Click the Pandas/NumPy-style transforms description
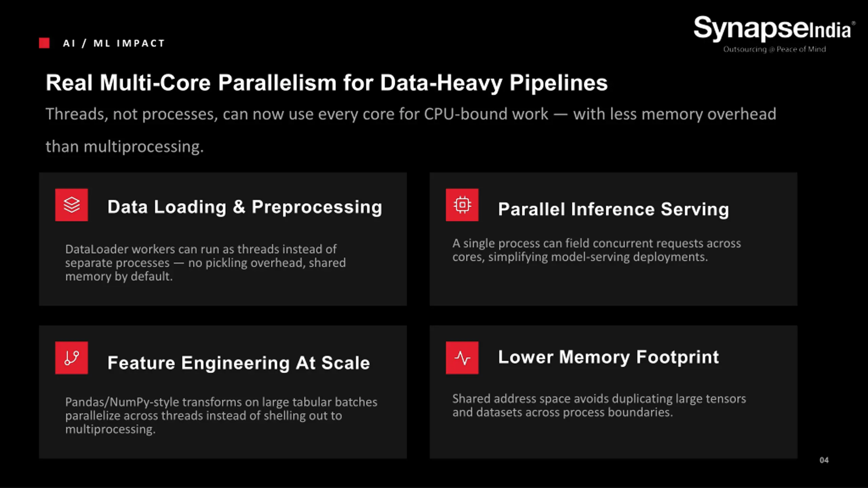 pos(221,415)
